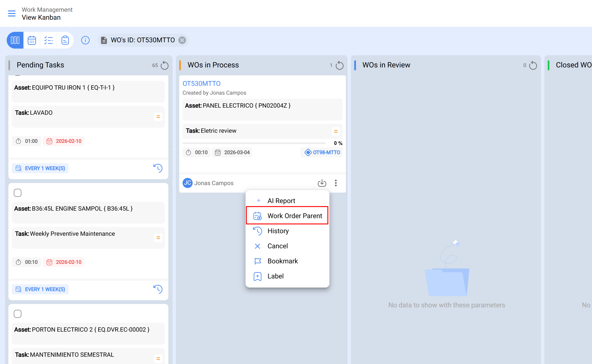Image resolution: width=592 pixels, height=364 pixels.
Task: Choose AI Report from context menu
Action: pyautogui.click(x=281, y=201)
